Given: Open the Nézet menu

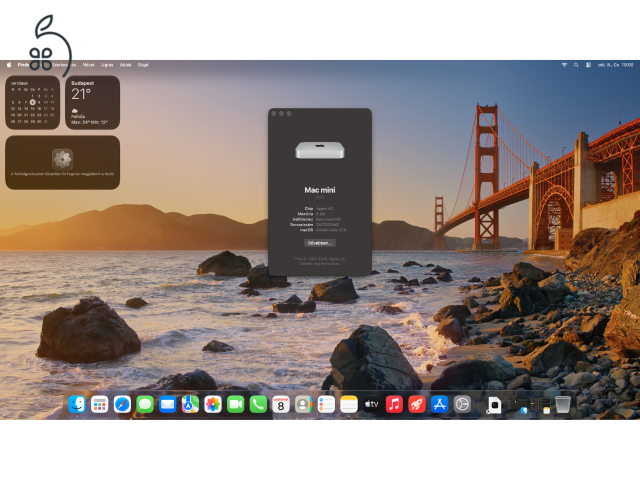Looking at the screenshot, I should point(89,65).
